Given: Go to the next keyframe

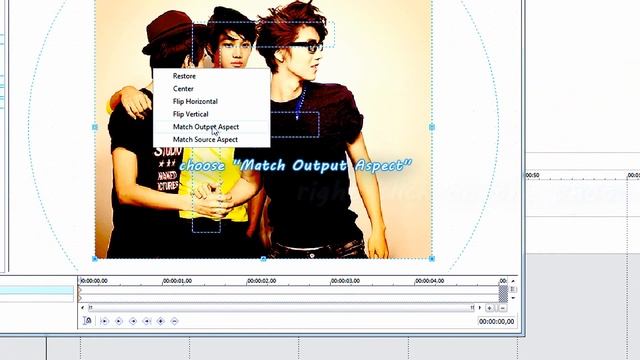Looking at the screenshot, I should [x=133, y=321].
